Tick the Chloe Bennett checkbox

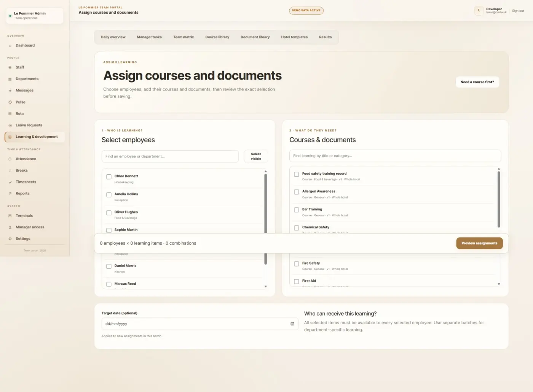[109, 177]
